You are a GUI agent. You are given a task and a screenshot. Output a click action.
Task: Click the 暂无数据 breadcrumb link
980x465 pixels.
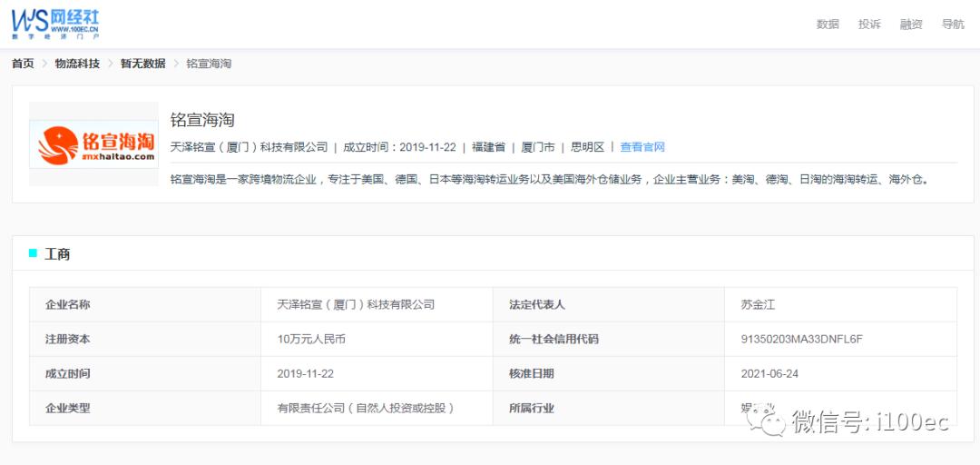coord(143,64)
